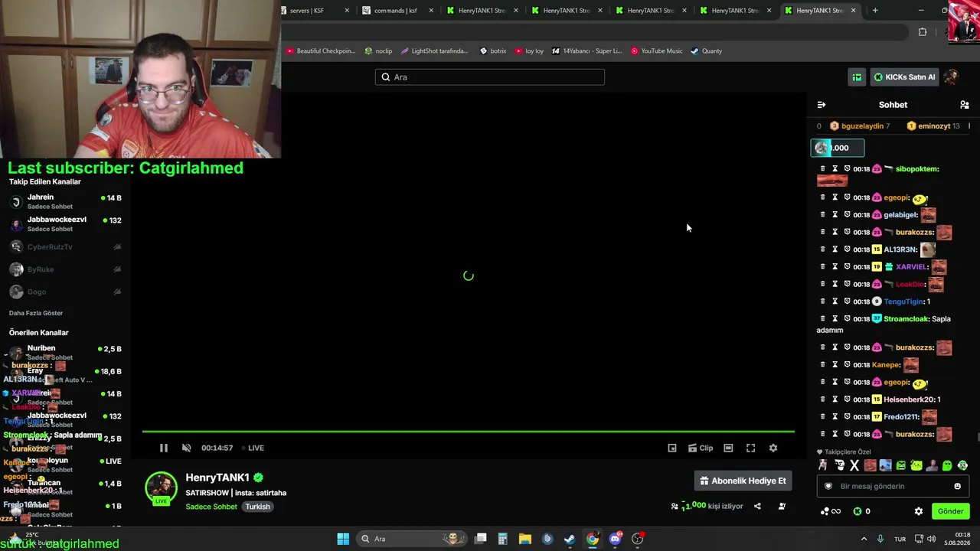Open channel points infinity icon
Image resolution: width=980 pixels, height=551 pixels.
[x=831, y=511]
